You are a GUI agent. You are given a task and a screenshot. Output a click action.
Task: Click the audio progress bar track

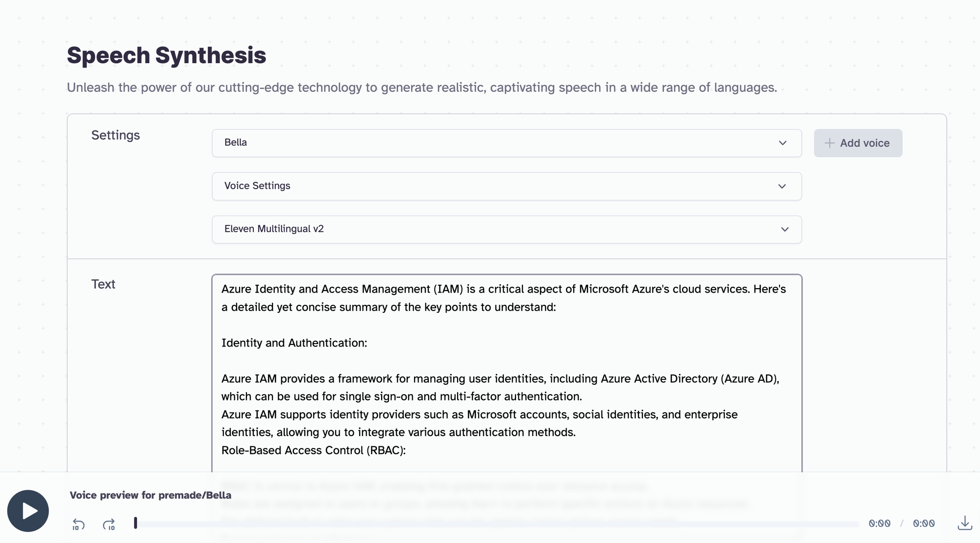tap(490, 524)
